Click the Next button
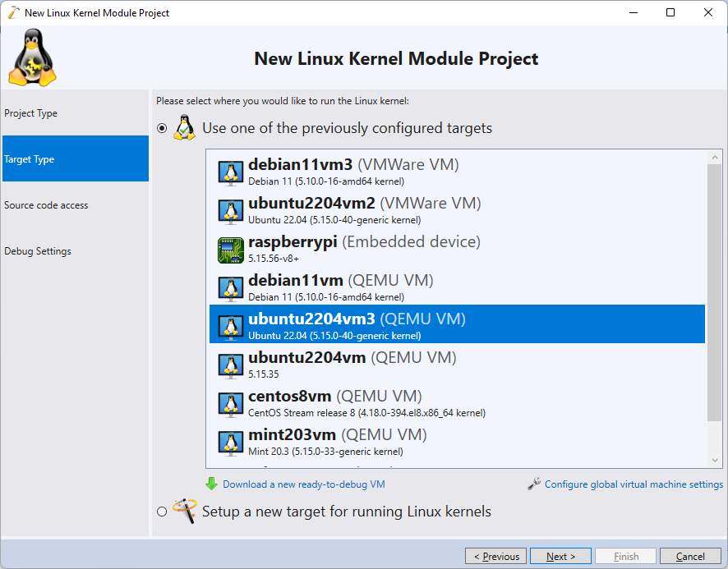 [x=560, y=556]
